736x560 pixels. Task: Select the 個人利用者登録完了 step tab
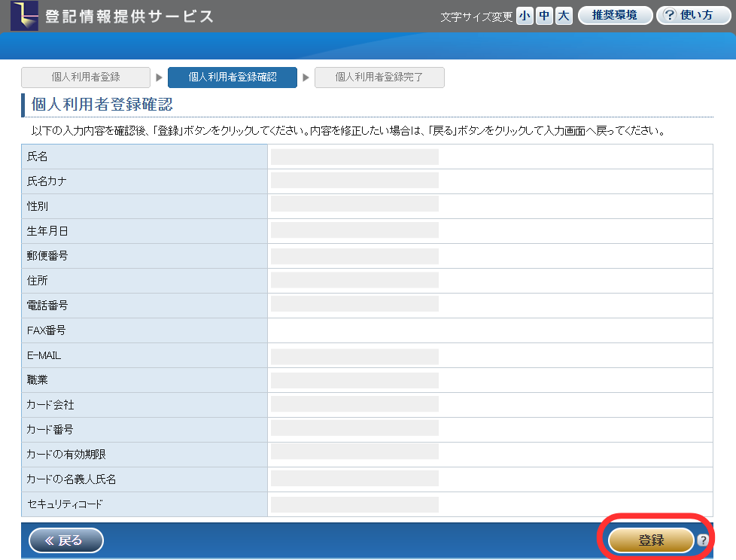tap(379, 78)
